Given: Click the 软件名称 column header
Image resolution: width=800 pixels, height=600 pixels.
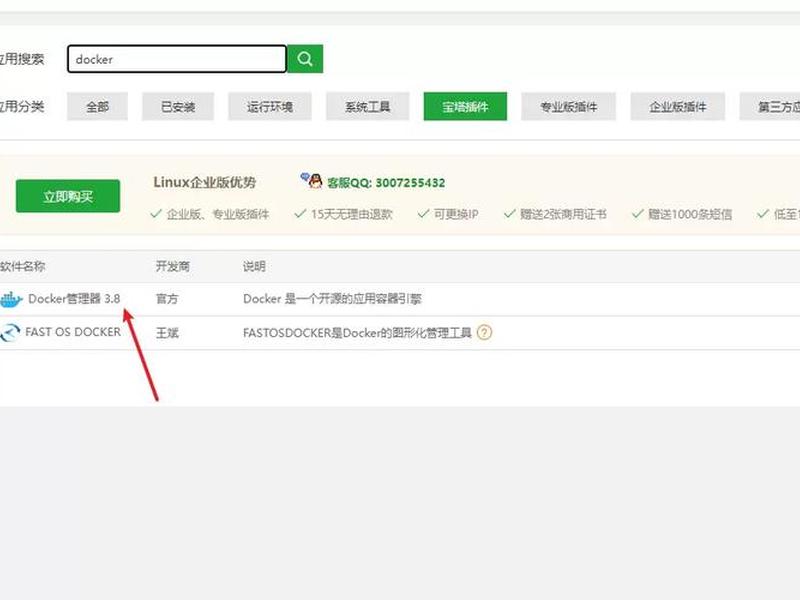Looking at the screenshot, I should coord(22,266).
